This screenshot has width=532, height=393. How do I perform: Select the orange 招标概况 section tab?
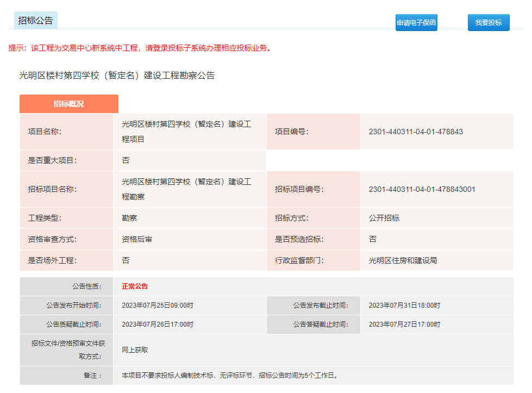(68, 104)
